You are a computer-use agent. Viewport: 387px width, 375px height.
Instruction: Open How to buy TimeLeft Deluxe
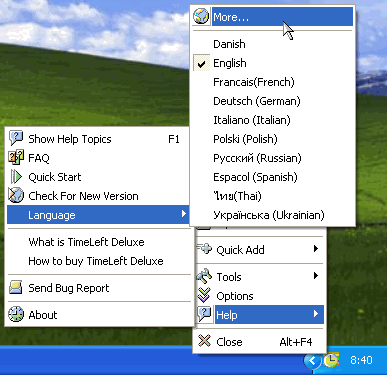[99, 261]
